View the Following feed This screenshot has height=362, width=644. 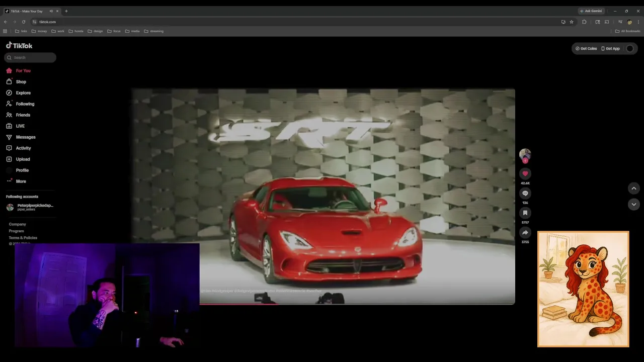tap(20, 104)
